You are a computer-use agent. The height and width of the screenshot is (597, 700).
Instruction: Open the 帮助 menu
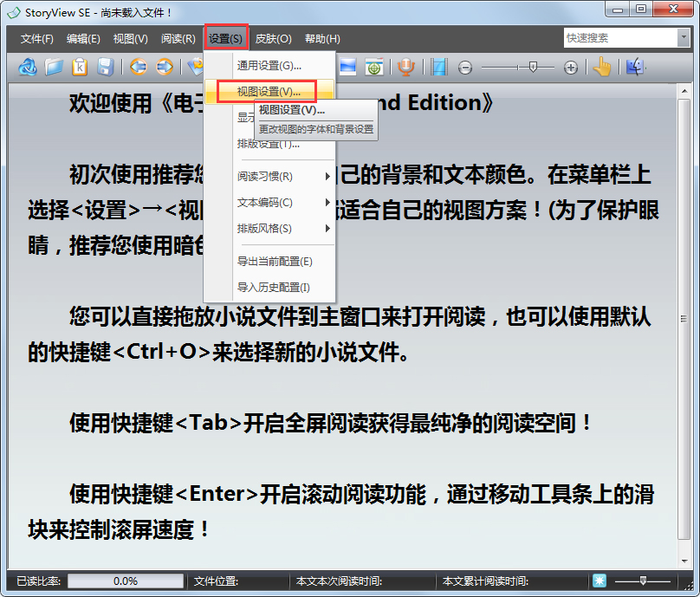324,38
